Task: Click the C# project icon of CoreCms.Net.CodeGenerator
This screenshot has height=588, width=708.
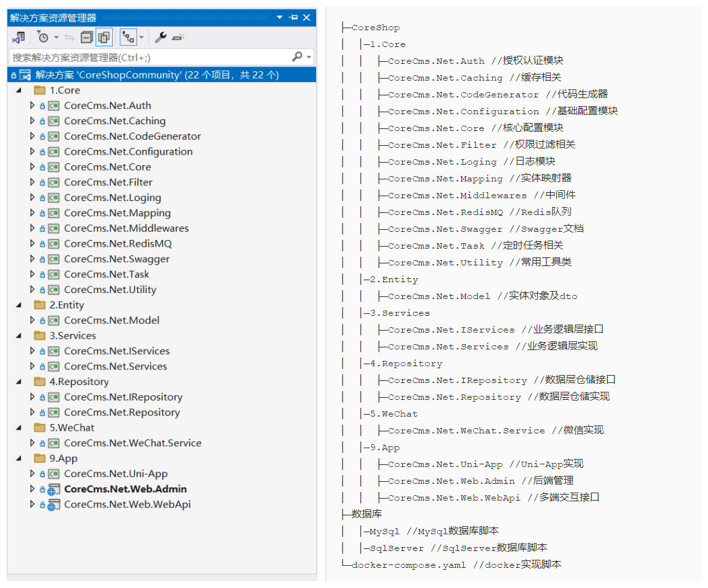Action: pyautogui.click(x=54, y=136)
